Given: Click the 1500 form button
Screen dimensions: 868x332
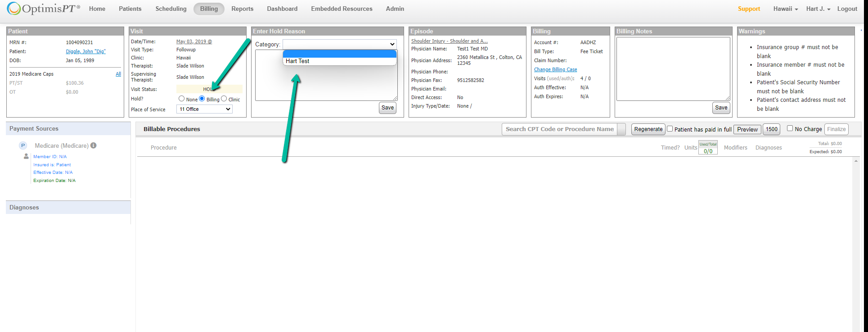Looking at the screenshot, I should 772,129.
